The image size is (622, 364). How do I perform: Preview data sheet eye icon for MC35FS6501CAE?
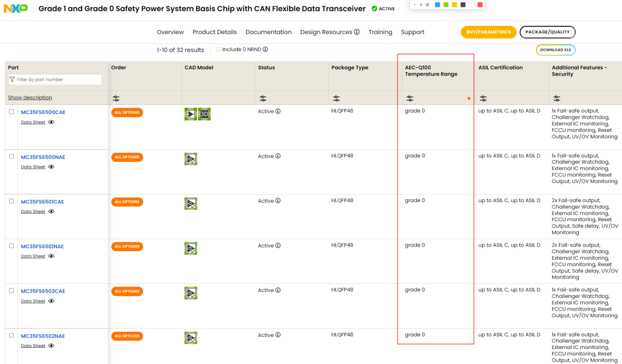point(51,211)
